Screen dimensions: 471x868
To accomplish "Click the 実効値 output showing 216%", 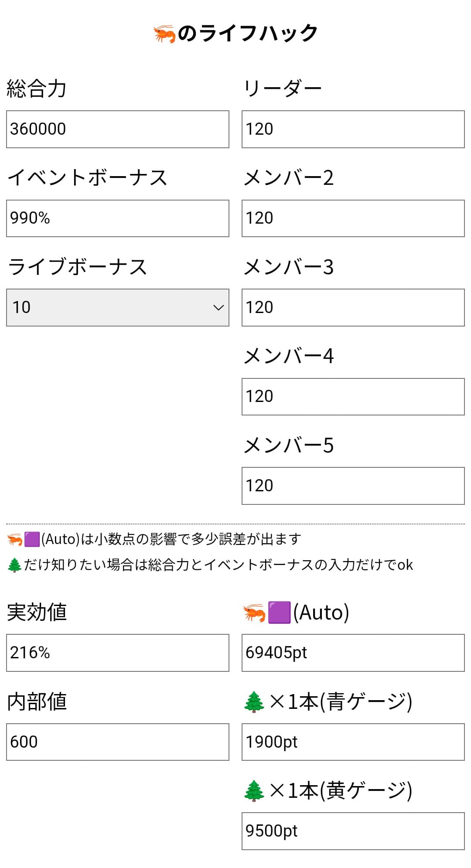I will point(118,653).
